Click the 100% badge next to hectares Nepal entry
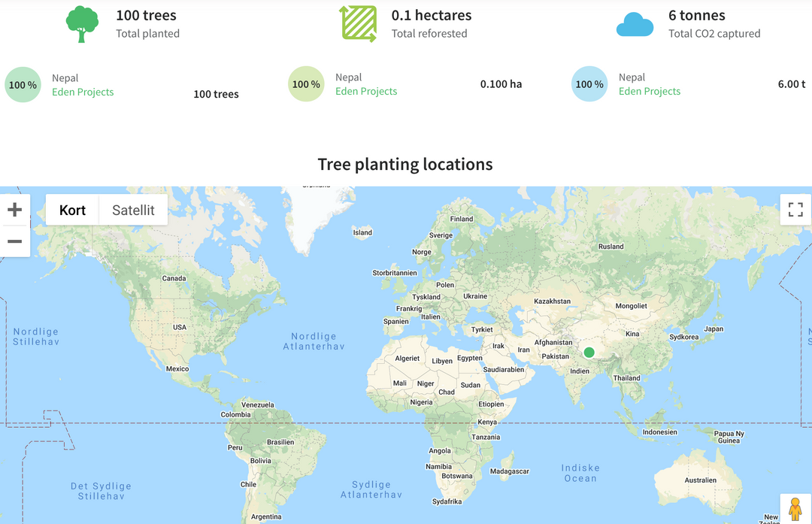812x524 pixels. (306, 84)
